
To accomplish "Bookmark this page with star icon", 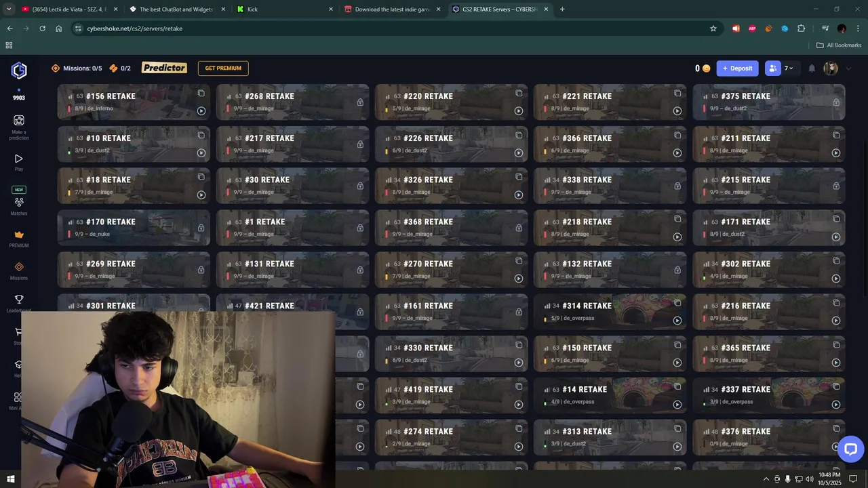I will [x=713, y=28].
